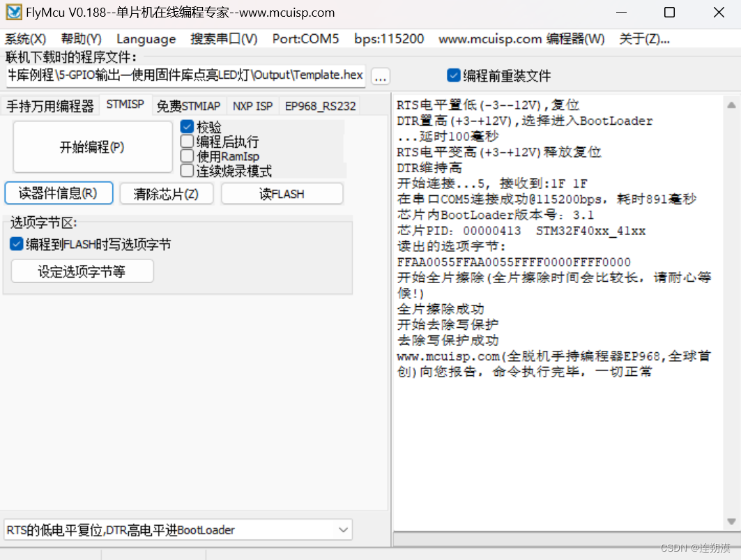Click 读器件信息(R) to read device info

pos(59,193)
